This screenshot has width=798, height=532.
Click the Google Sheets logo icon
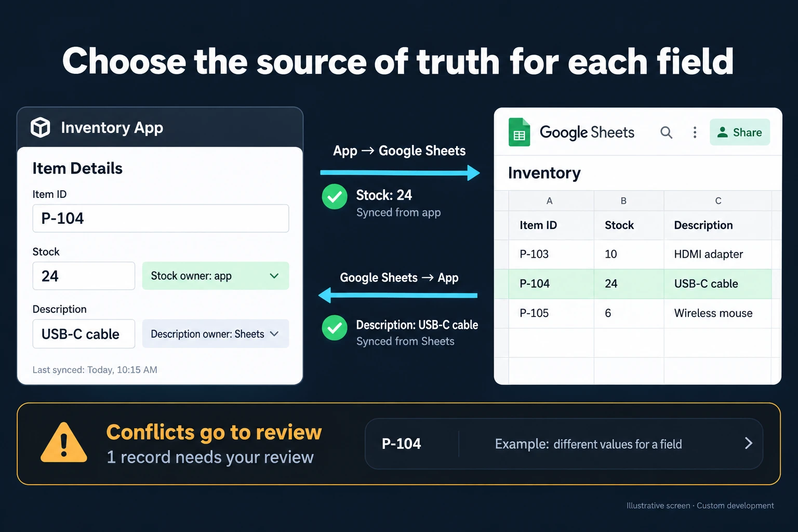519,132
